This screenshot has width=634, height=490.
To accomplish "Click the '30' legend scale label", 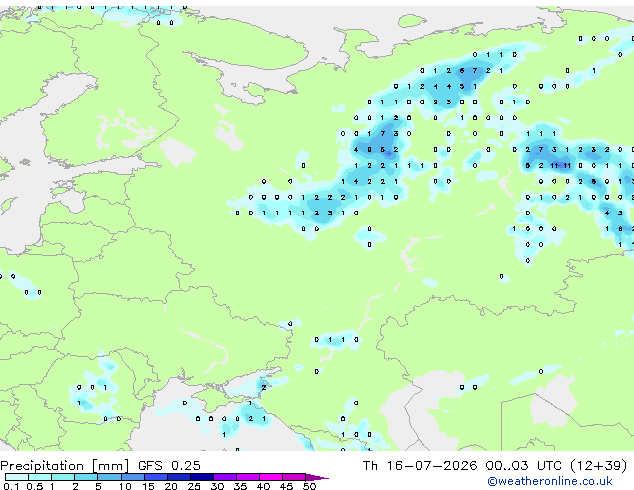I will tap(217, 486).
